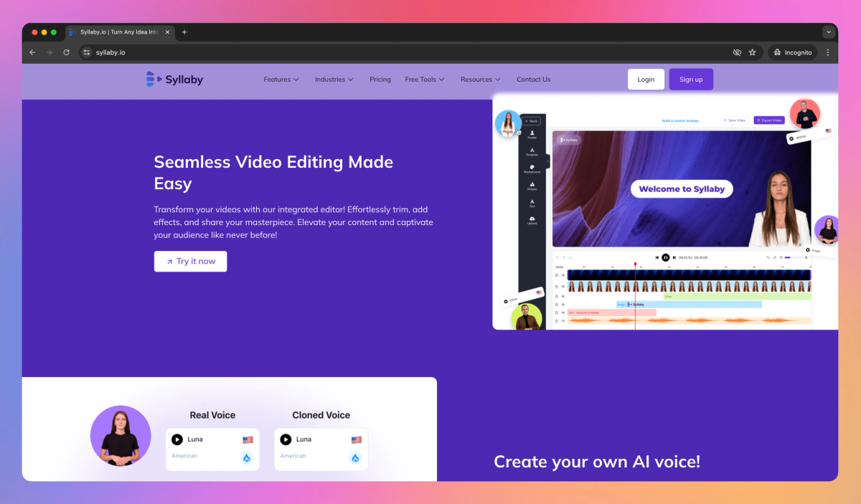
Task: Close the Syllaby.io browser tab
Action: 168,32
